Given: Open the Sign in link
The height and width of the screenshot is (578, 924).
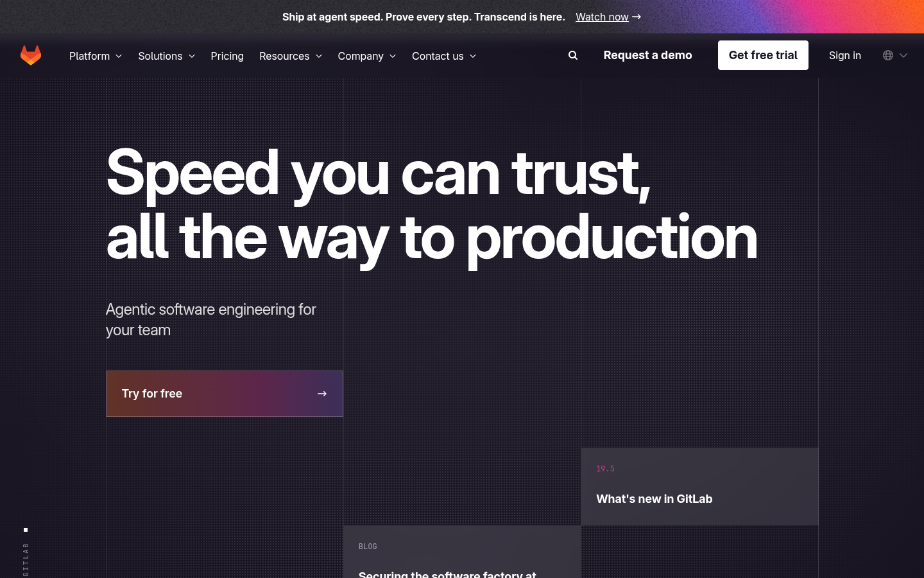Looking at the screenshot, I should [845, 55].
